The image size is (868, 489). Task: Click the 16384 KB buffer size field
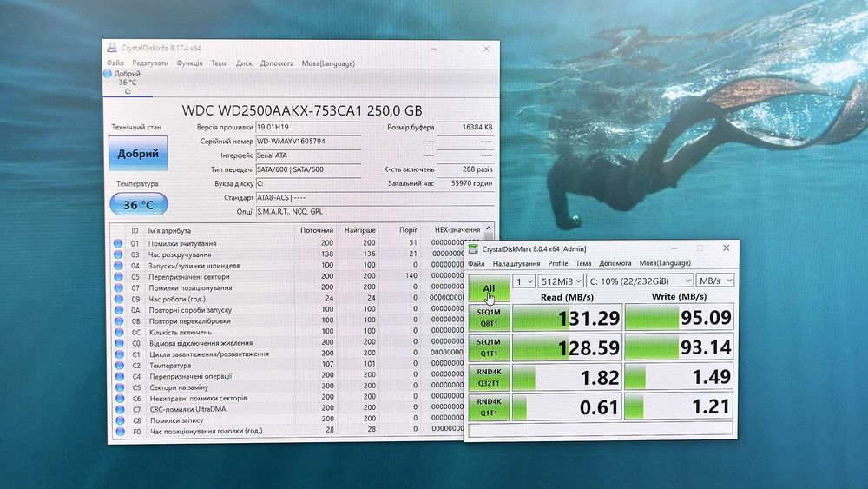point(465,127)
